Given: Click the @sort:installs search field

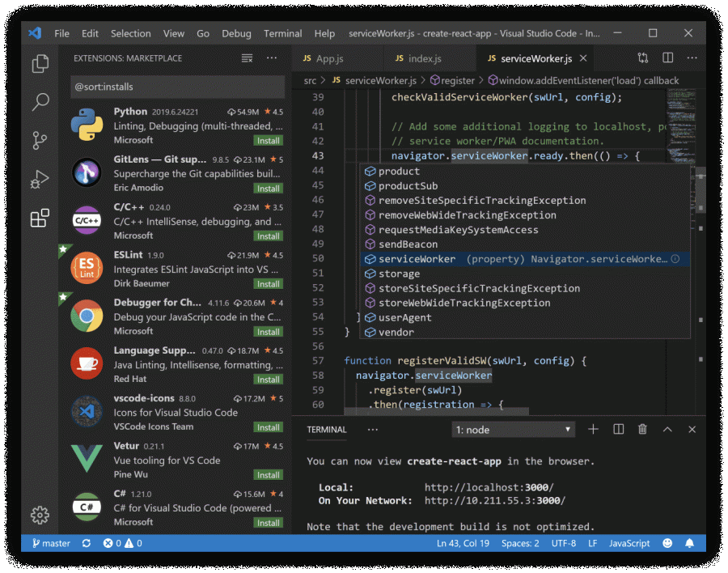Looking at the screenshot, I should click(177, 87).
